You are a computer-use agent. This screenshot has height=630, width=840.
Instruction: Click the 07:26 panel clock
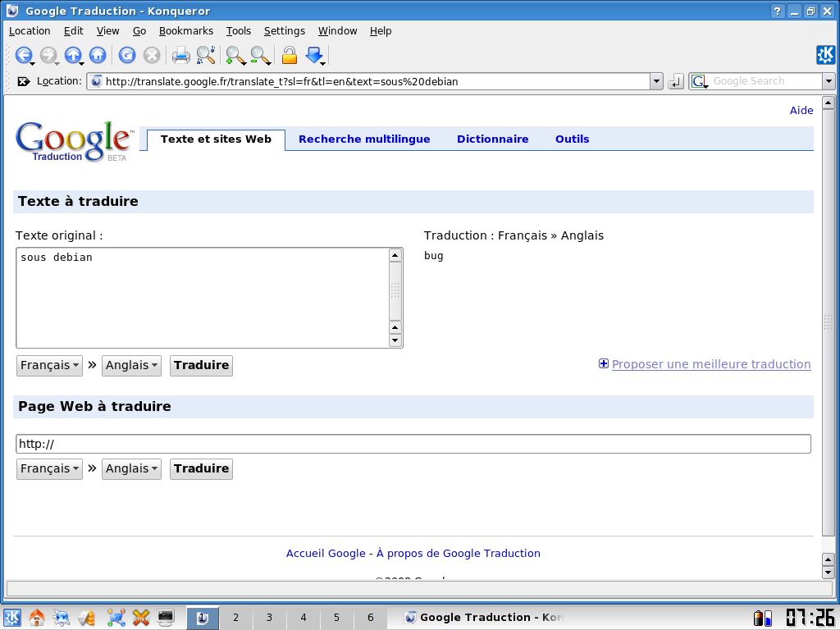click(x=810, y=618)
